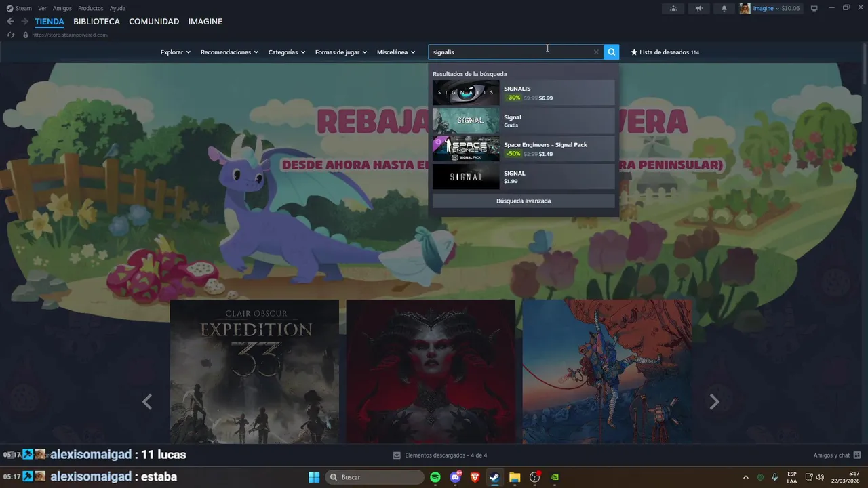Open Windows Start menu
868x488 pixels.
(x=314, y=477)
